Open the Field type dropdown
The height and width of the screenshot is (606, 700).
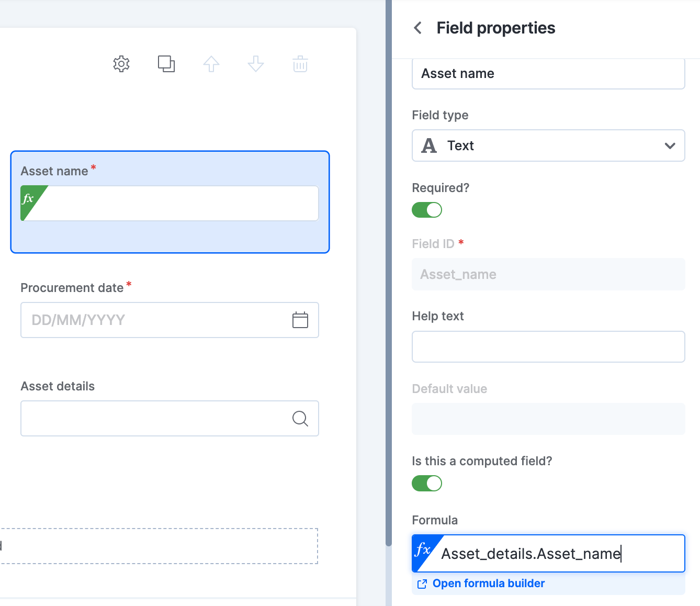pos(548,145)
